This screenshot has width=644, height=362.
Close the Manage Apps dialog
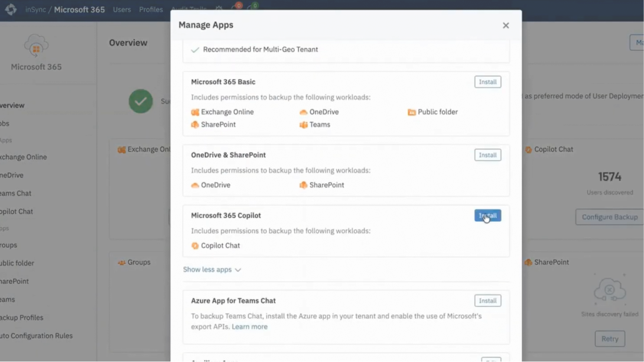pos(506,25)
